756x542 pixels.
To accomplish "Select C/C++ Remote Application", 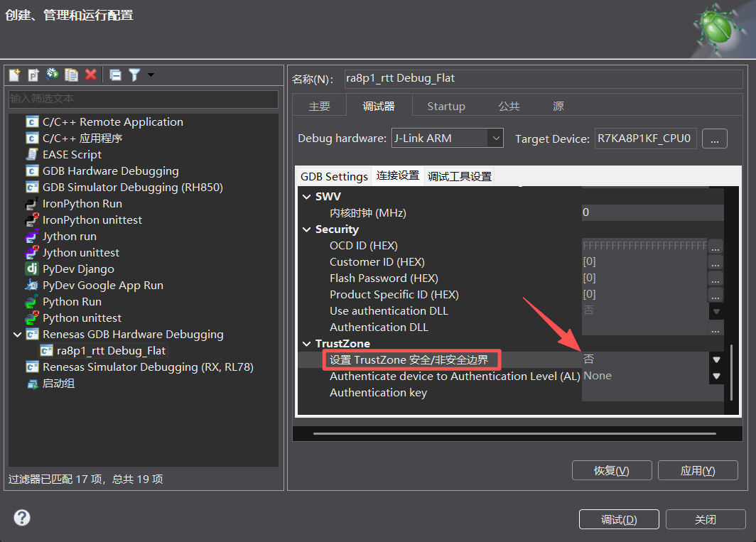I will click(x=113, y=122).
